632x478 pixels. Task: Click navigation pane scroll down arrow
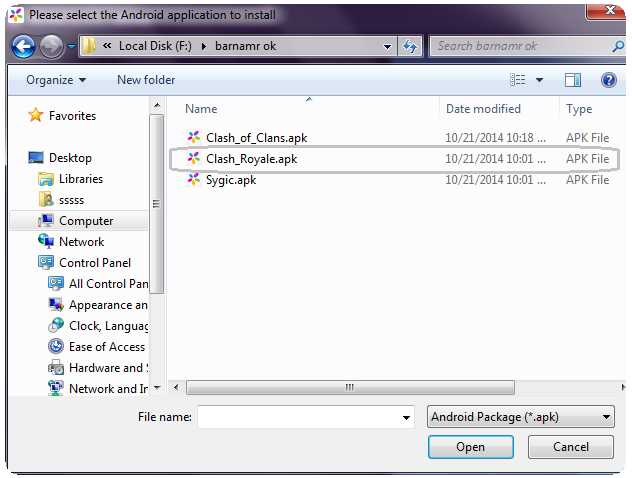coord(157,388)
